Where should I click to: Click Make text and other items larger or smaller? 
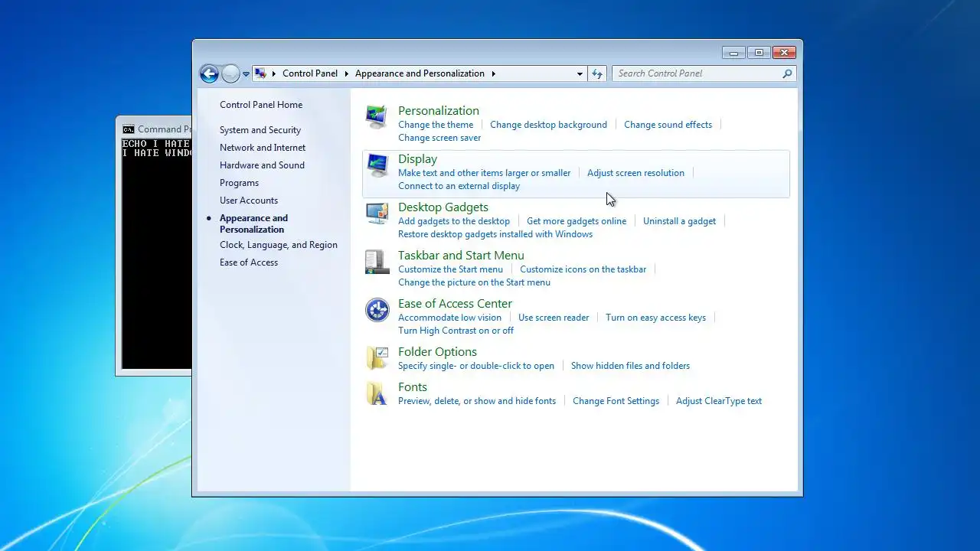pyautogui.click(x=484, y=173)
